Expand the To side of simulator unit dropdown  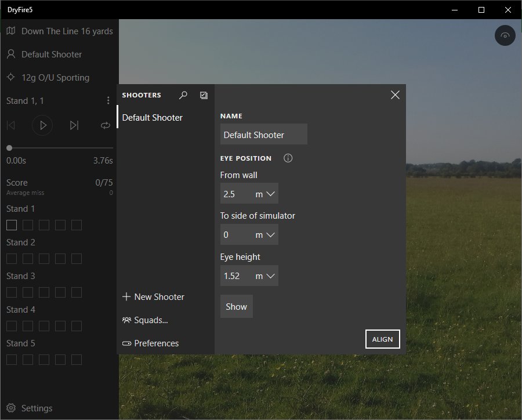point(266,235)
